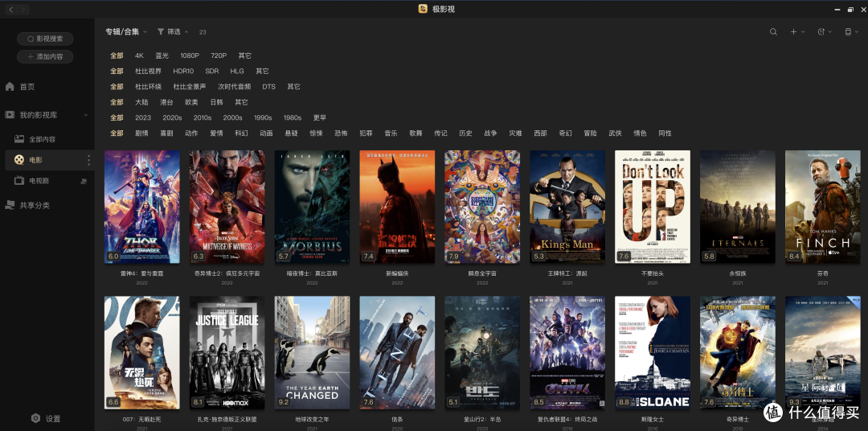Screen dimensions: 868x431
Task: Open the Miss Sloane 斯隆女士 poster
Action: point(653,352)
